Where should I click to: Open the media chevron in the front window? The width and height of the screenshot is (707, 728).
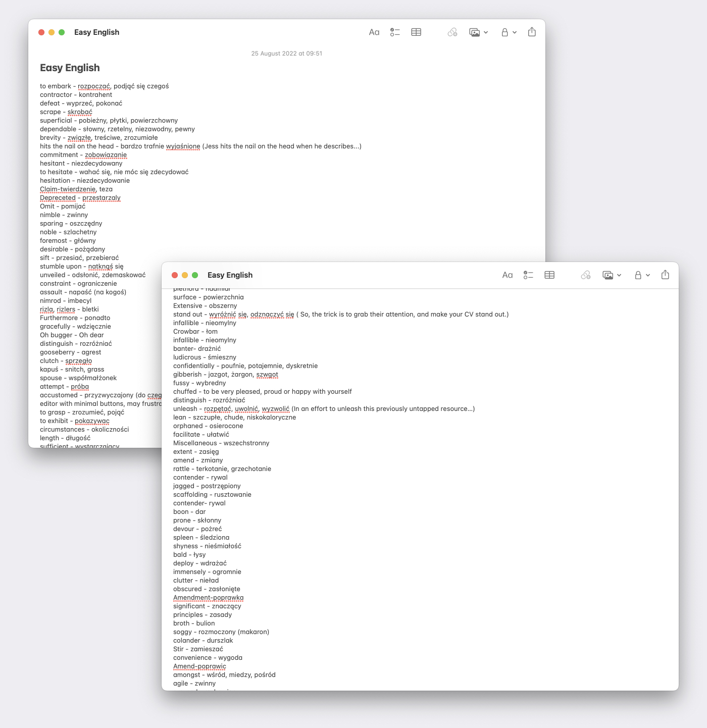(x=619, y=275)
